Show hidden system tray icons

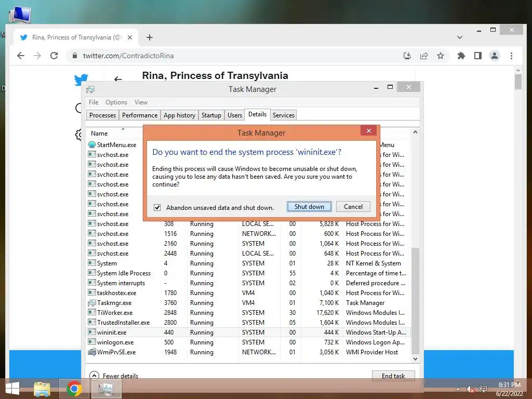[x=458, y=389]
